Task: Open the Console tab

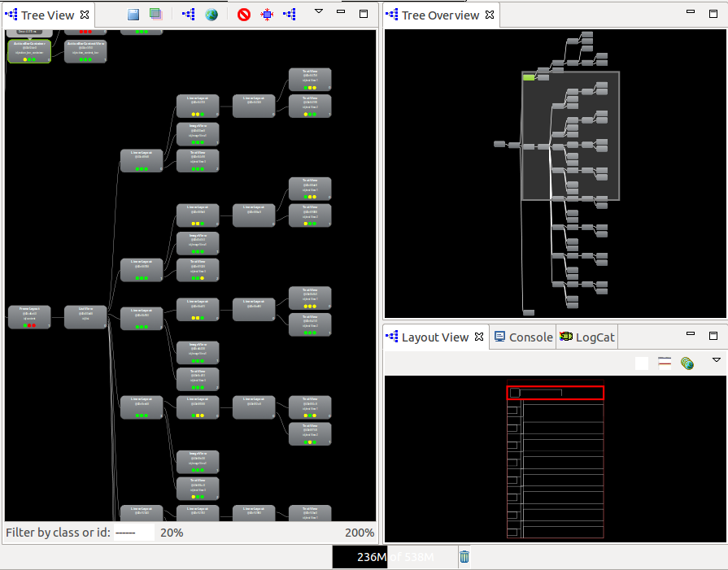Action: pos(523,337)
